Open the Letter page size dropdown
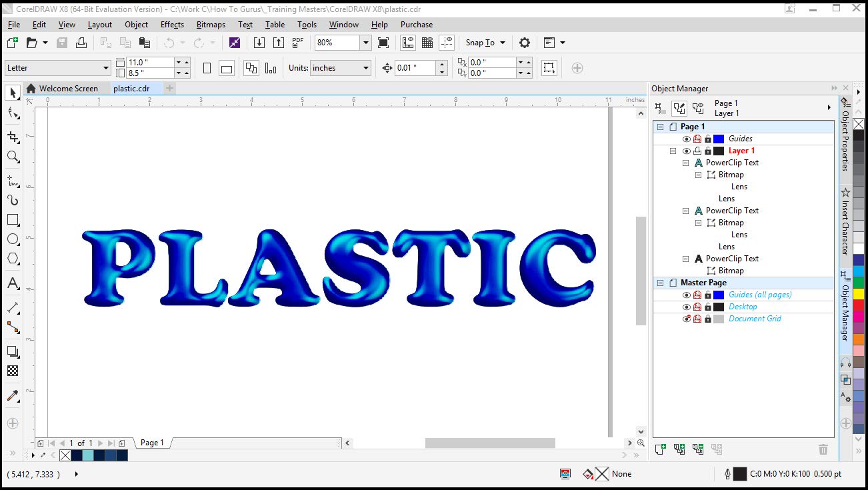Screen dimensions: 868x490 [105, 68]
